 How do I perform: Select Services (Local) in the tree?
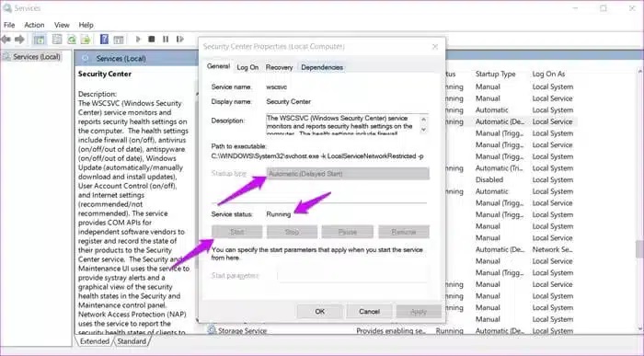(37, 57)
